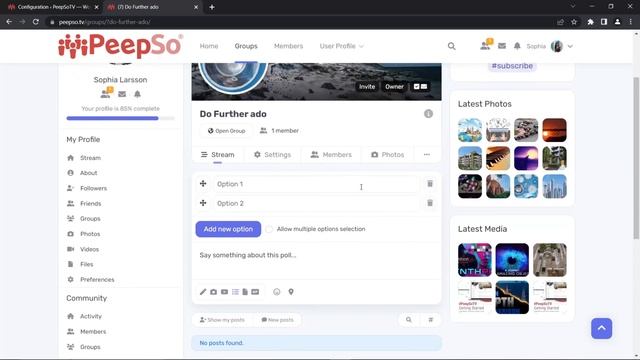Click the page vertical scrollbar
The height and width of the screenshot is (360, 640).
click(636, 158)
